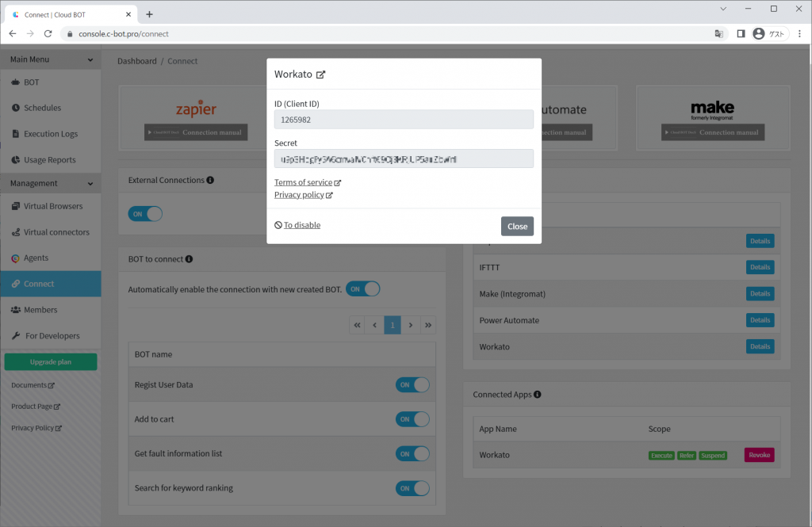Click the Schedules clock icon
The width and height of the screenshot is (812, 527).
coord(16,108)
